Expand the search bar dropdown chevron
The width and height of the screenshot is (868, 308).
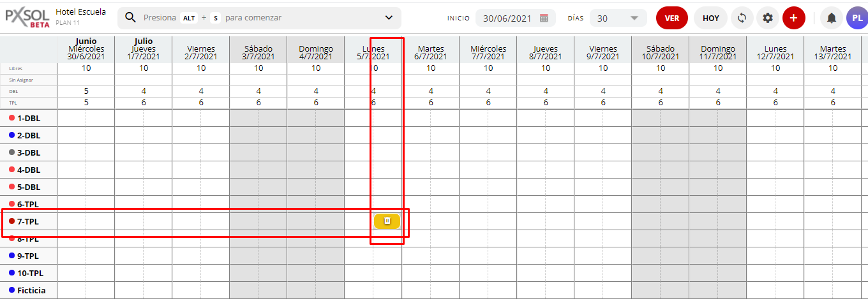[389, 18]
